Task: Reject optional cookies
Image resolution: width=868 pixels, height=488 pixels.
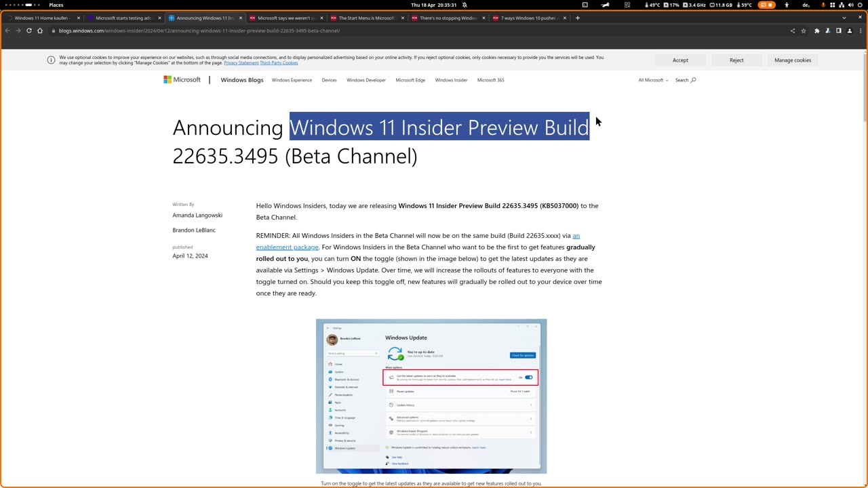Action: point(736,60)
